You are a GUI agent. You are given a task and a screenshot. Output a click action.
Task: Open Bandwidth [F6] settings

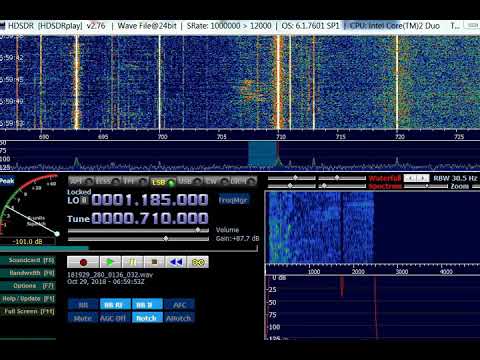28,273
